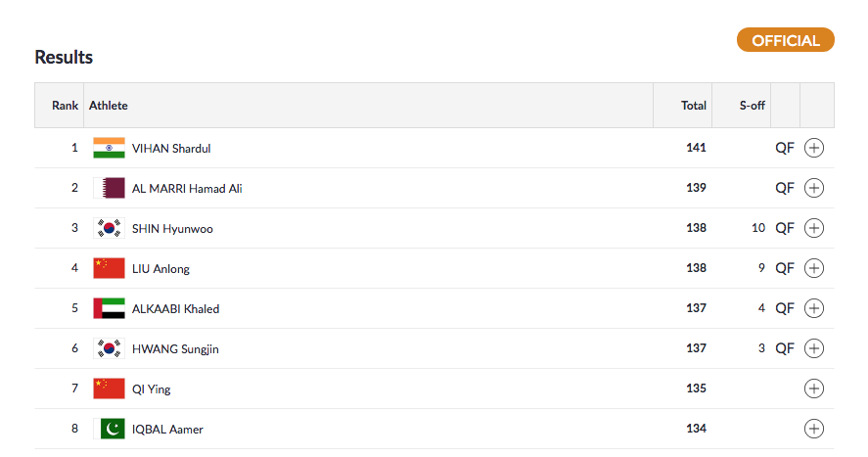
Task: Expand details for AL MARRI Hamad Ali
Action: (814, 188)
